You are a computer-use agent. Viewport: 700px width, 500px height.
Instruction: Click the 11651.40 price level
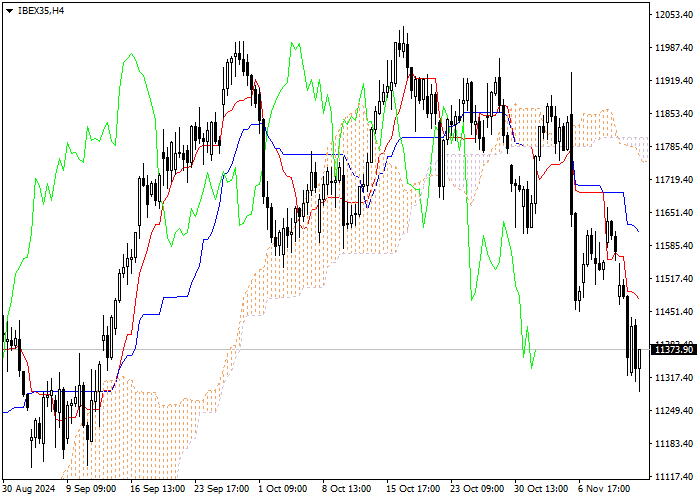674,213
